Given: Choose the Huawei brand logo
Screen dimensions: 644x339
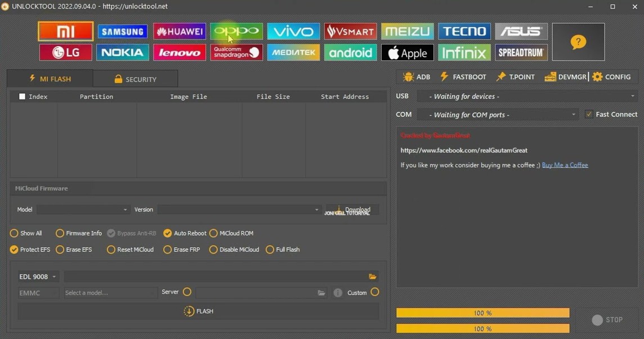Looking at the screenshot, I should pyautogui.click(x=180, y=31).
